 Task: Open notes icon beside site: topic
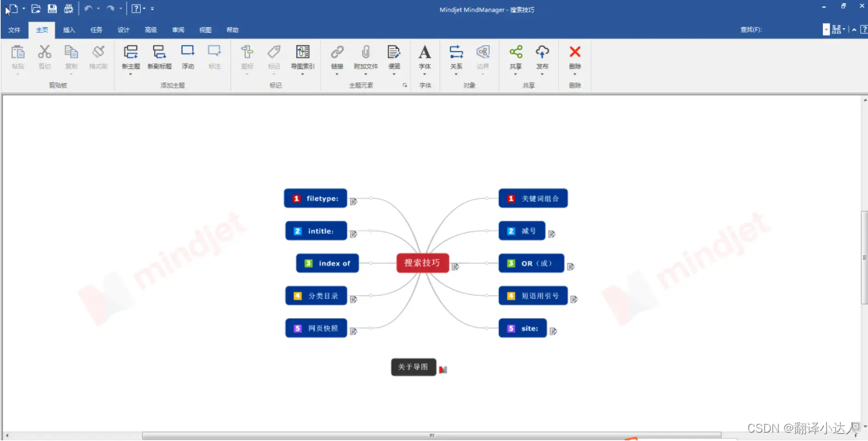click(x=553, y=331)
